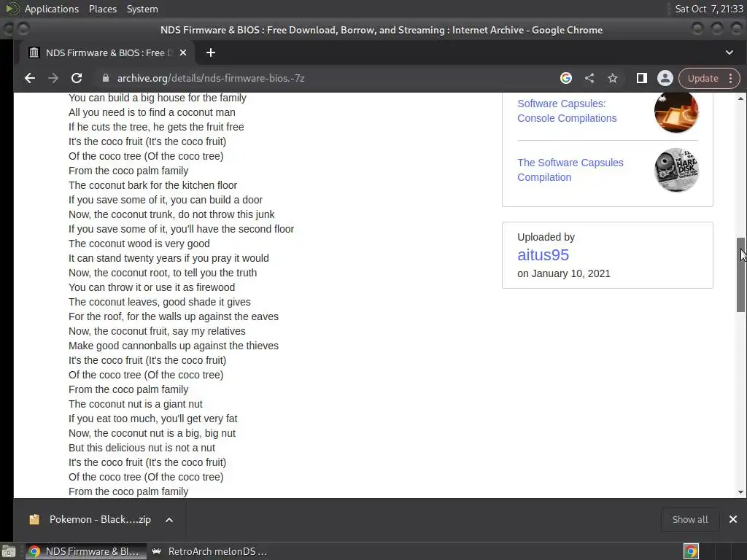Close the downloads bar
747x560 pixels.
(733, 519)
